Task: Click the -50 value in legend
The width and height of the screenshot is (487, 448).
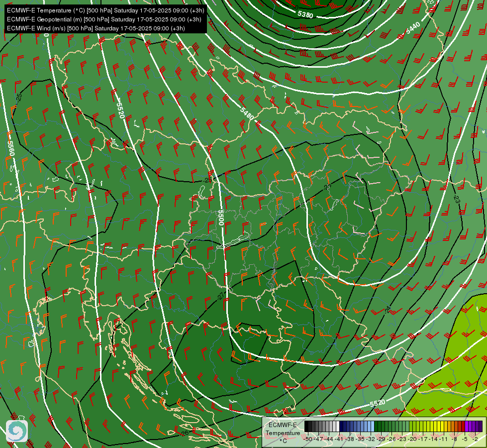Action: point(308,439)
